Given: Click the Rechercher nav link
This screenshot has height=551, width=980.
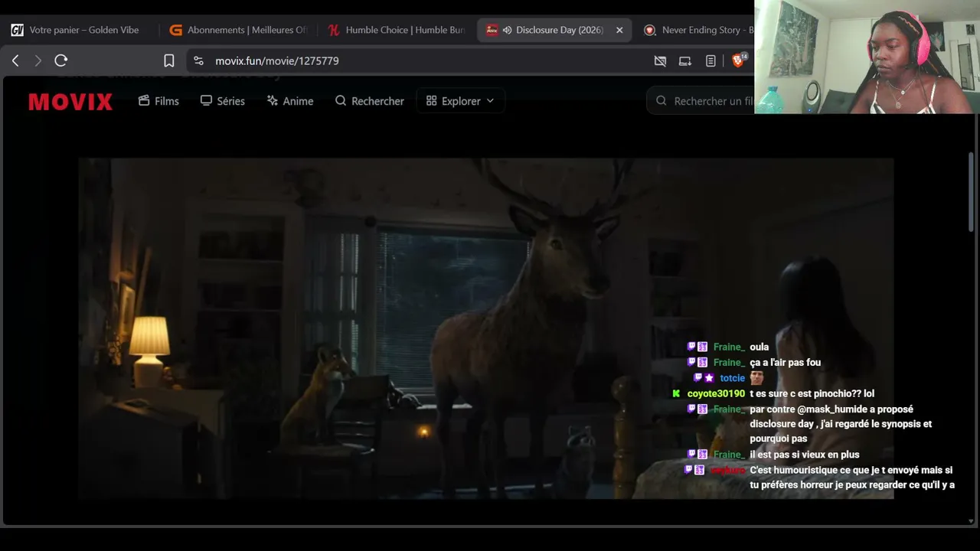Looking at the screenshot, I should [370, 101].
